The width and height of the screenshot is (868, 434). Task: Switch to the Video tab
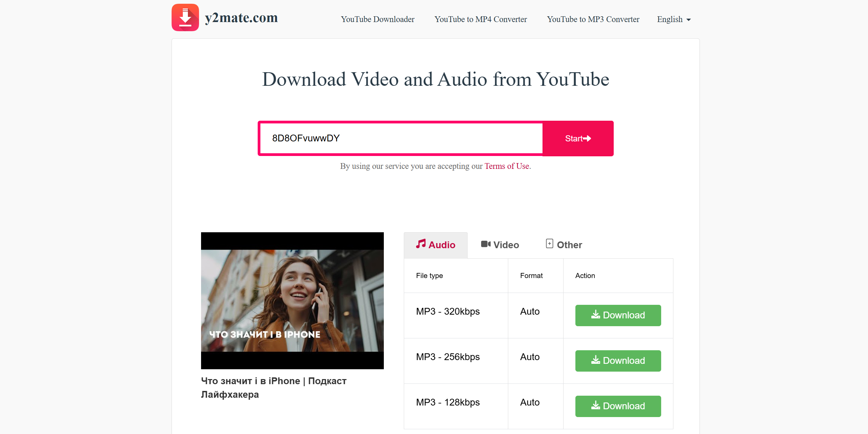(x=500, y=245)
